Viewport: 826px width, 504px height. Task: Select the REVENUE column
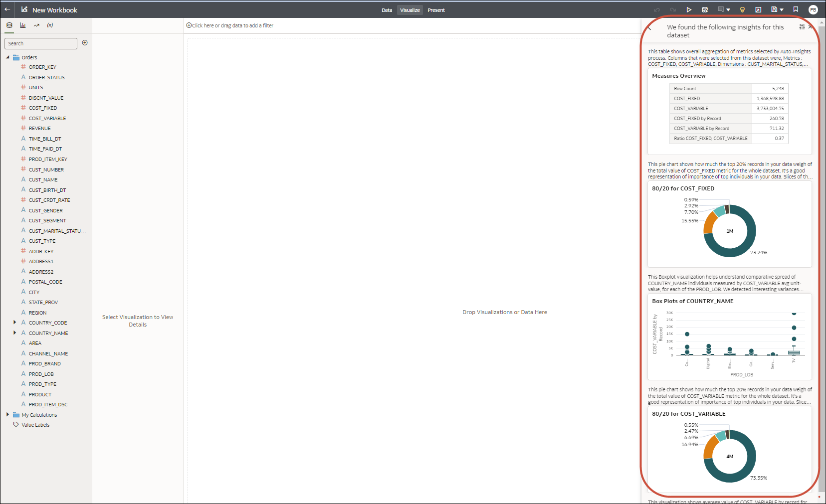pyautogui.click(x=40, y=129)
